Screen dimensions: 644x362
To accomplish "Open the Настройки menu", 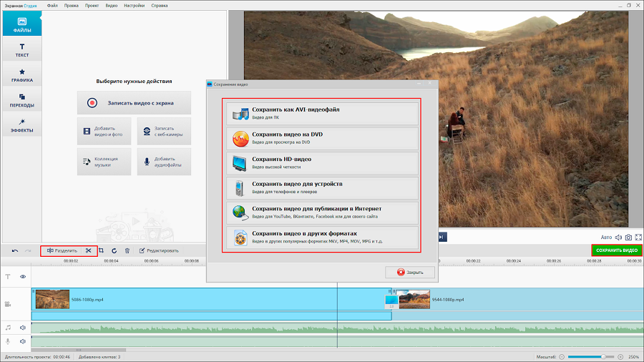I will tap(134, 5).
